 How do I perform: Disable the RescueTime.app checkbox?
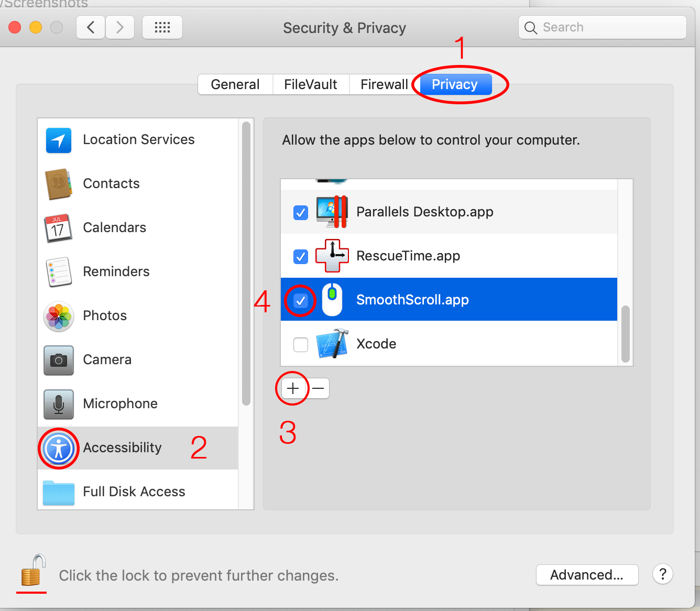(301, 257)
